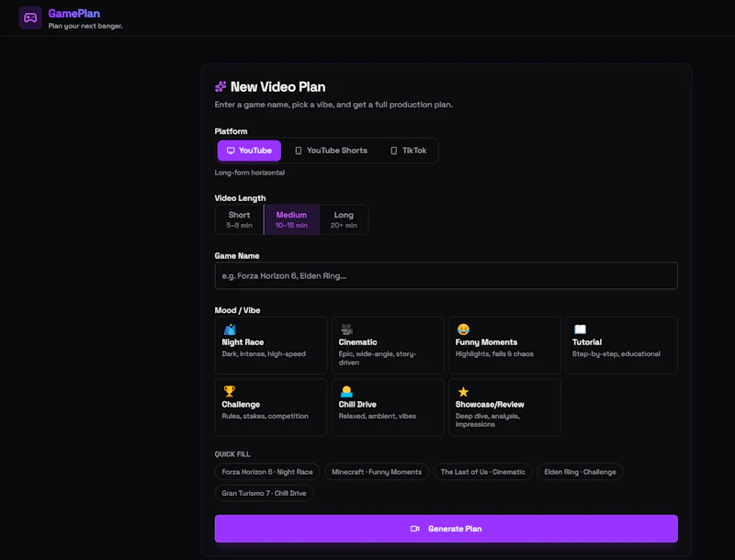735x560 pixels.
Task: Click the Night Race emoji icon
Action: point(230,330)
